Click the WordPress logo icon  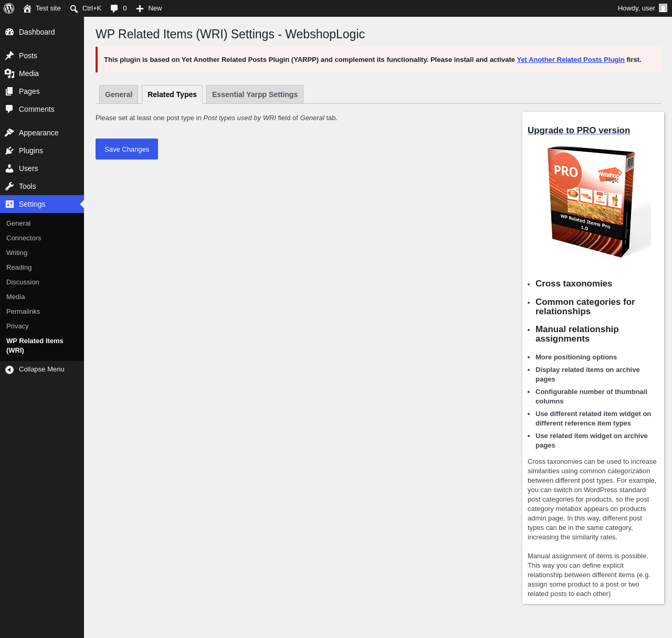9,8
